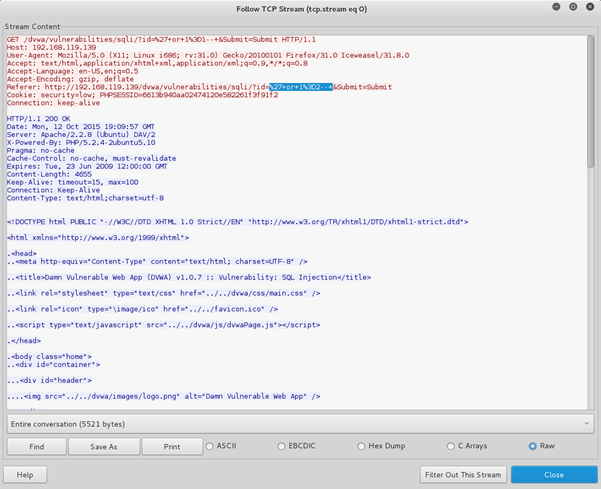The height and width of the screenshot is (489, 601).
Task: Close the window using the title bar X
Action: (588, 8)
